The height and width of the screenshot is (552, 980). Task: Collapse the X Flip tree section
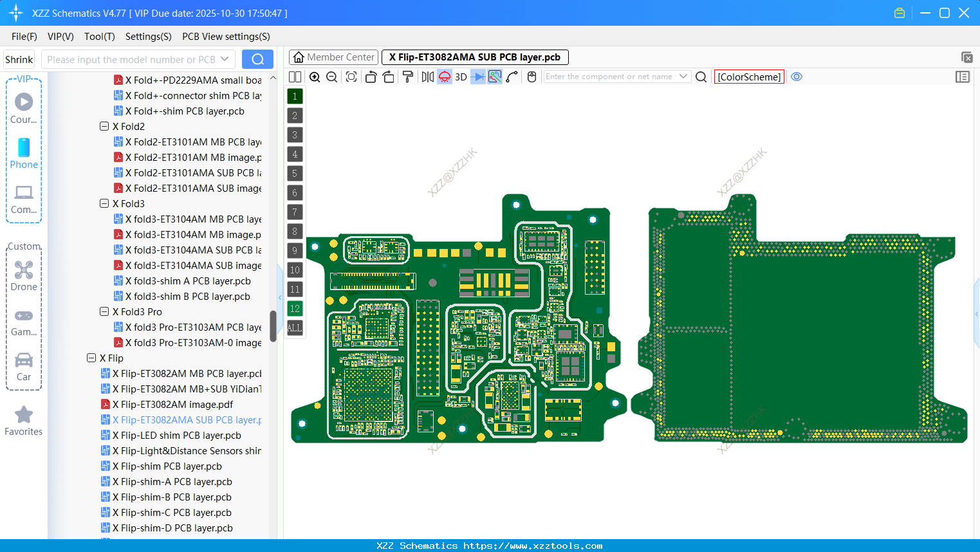91,358
